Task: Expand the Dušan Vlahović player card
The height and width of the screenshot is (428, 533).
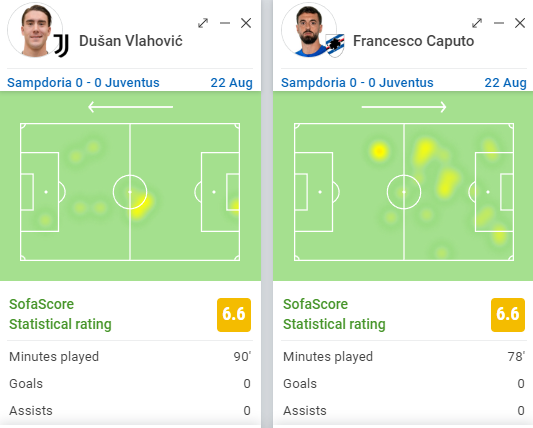Action: (x=203, y=23)
